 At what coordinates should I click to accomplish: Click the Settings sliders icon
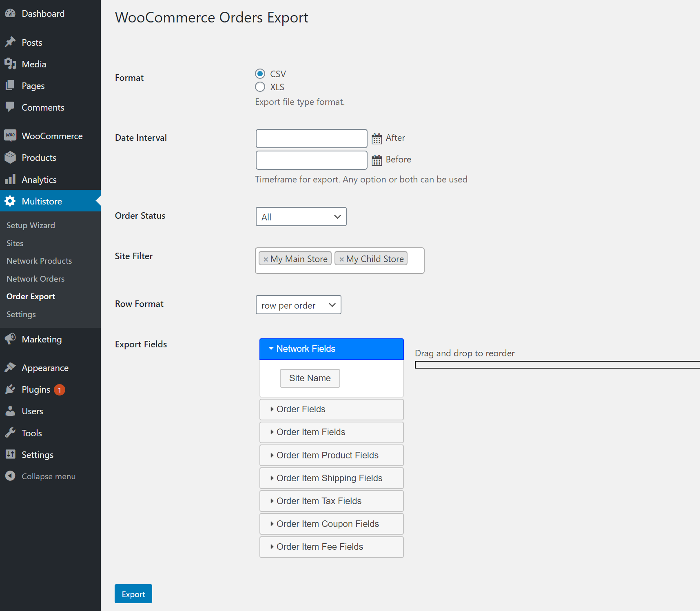(x=10, y=454)
